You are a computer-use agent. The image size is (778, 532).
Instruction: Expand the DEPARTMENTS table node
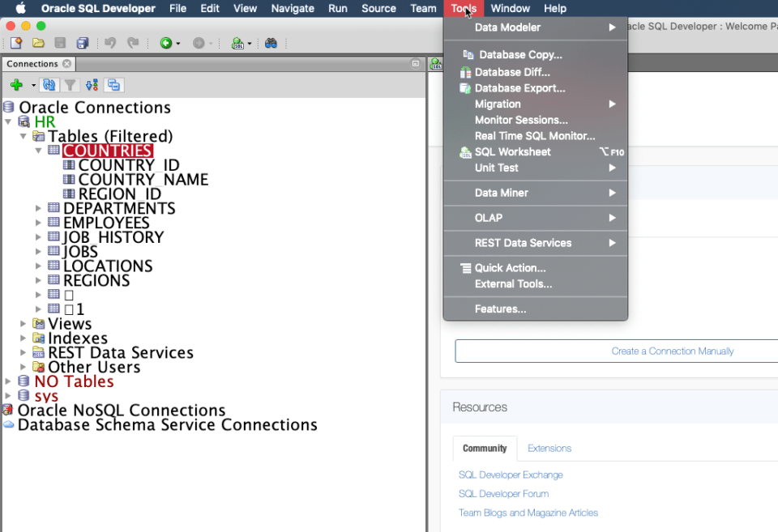coord(38,208)
